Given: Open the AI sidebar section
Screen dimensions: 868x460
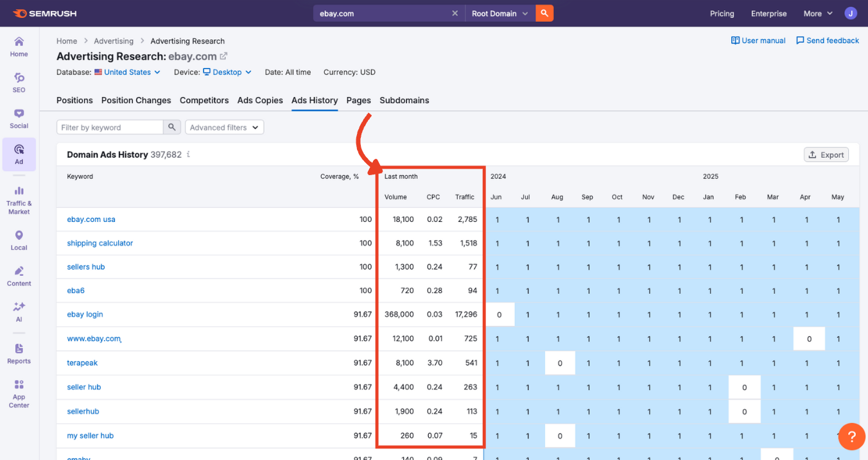Looking at the screenshot, I should pos(19,312).
